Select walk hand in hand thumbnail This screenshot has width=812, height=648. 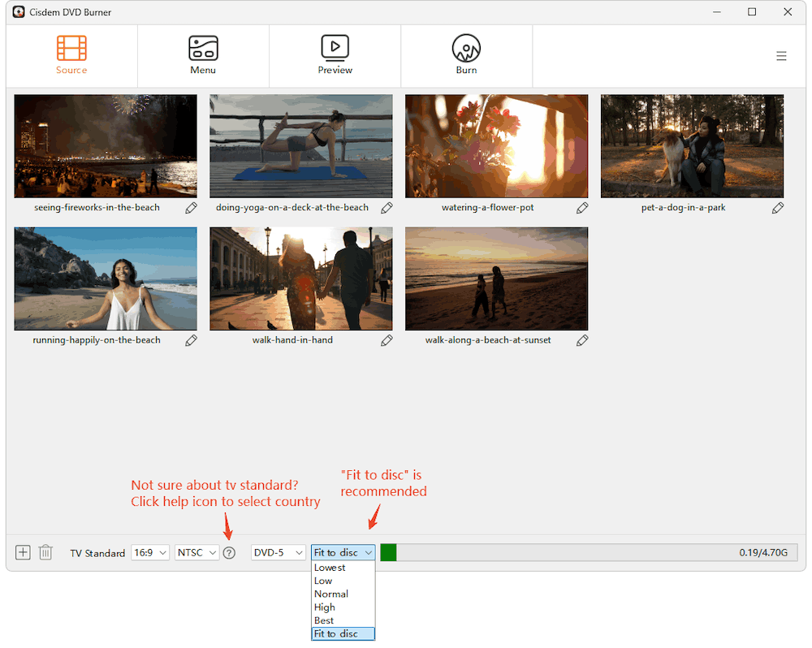click(x=301, y=279)
